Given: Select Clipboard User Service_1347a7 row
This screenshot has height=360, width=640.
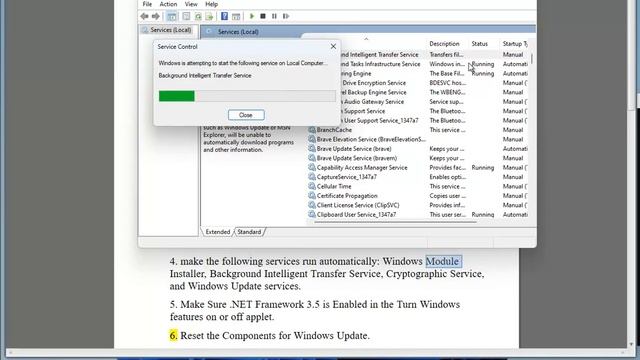Looking at the screenshot, I should (417, 214).
